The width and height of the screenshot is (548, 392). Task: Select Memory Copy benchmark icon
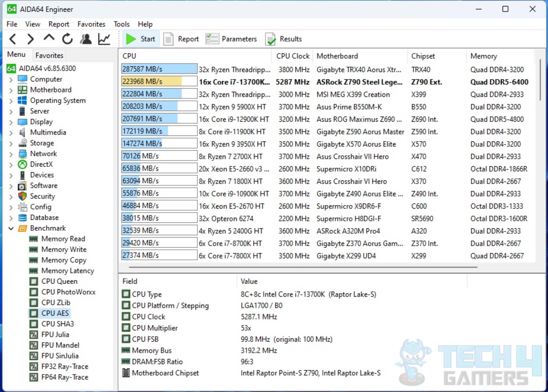click(x=33, y=260)
